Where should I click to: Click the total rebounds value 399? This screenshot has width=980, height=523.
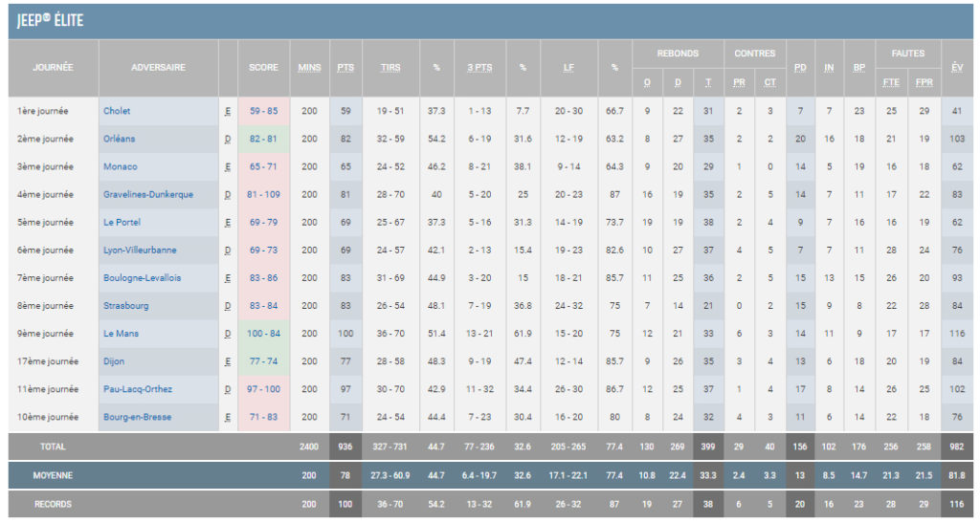(708, 447)
